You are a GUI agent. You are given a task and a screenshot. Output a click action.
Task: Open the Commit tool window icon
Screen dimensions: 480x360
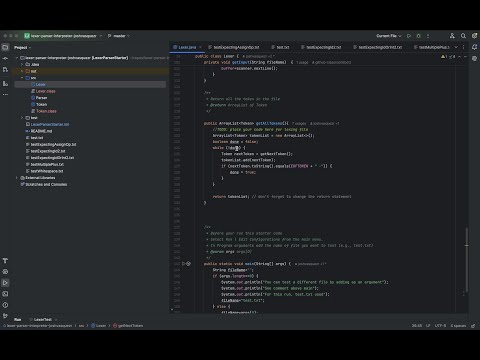[x=5, y=58]
